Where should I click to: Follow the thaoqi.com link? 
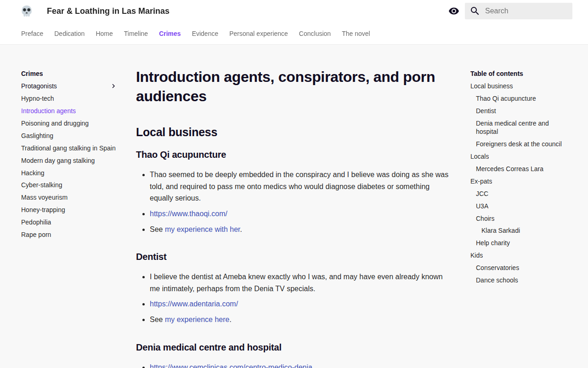coord(188,213)
